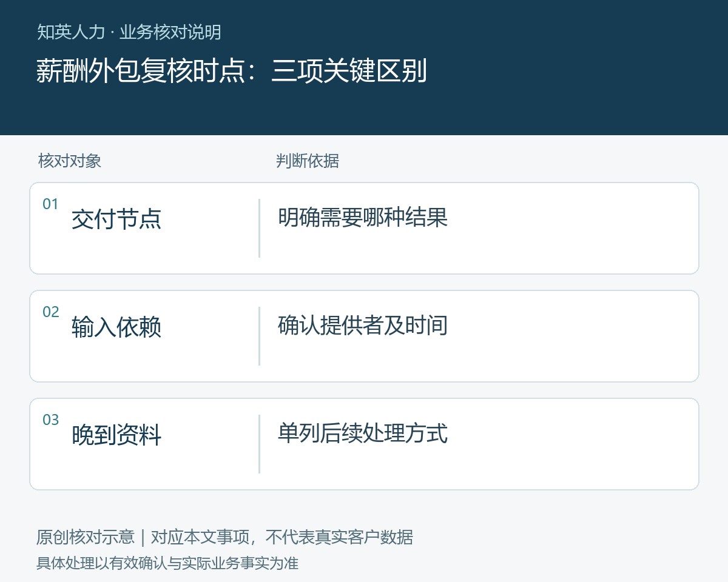The image size is (728, 582).
Task: Click the column header 判断依据
Action: (307, 161)
